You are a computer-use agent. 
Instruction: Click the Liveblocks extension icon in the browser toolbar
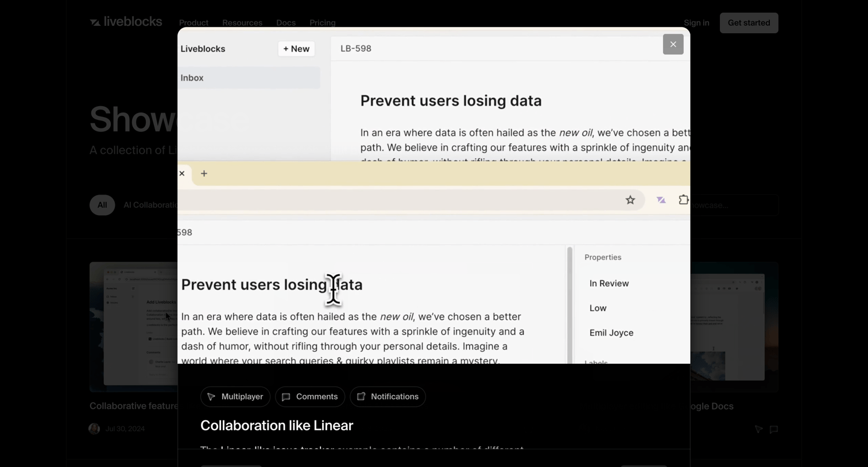[x=661, y=200]
